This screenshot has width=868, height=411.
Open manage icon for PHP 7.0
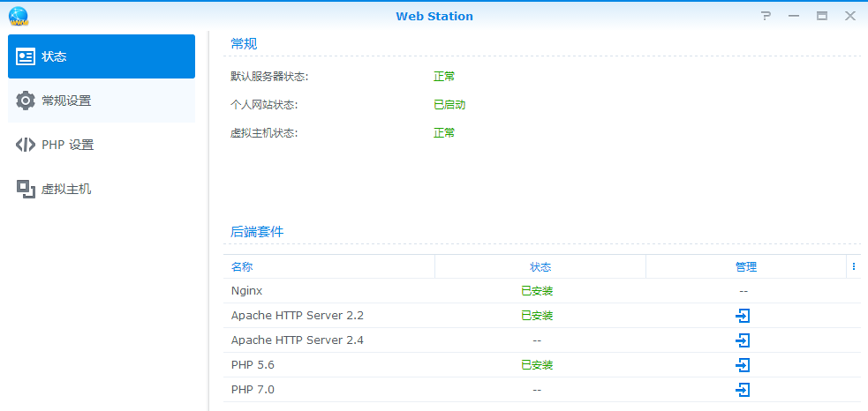pos(743,390)
